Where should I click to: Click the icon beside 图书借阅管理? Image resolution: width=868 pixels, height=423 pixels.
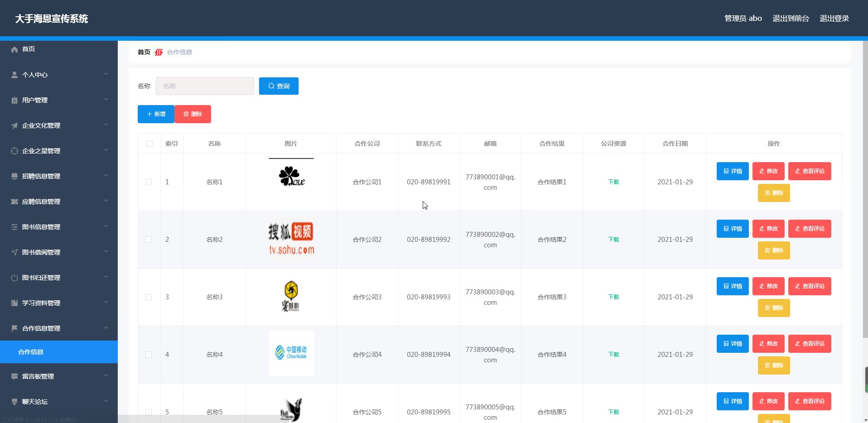14,252
